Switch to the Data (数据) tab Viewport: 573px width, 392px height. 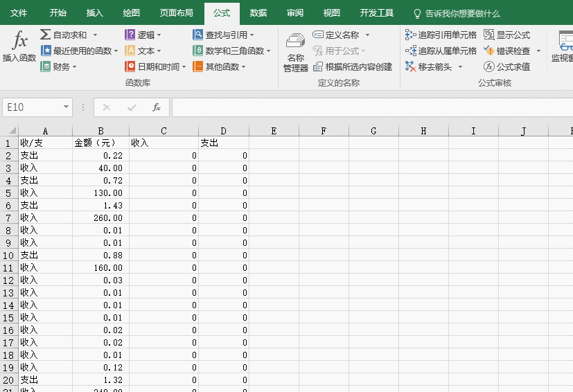point(258,13)
